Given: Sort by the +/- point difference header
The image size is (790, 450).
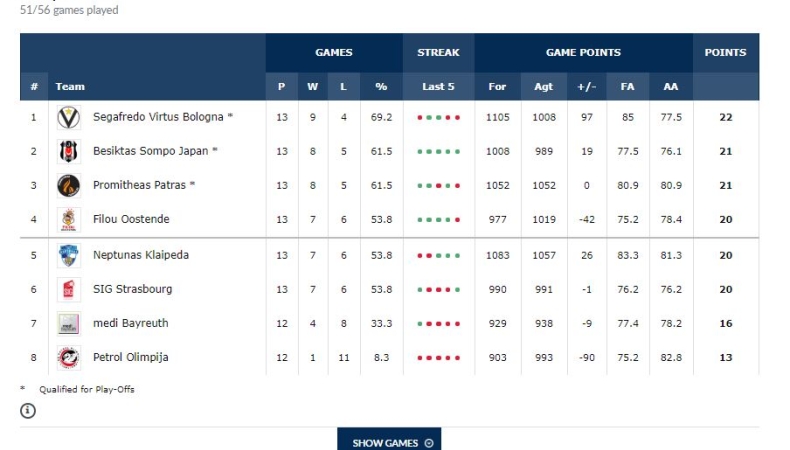Looking at the screenshot, I should [587, 87].
